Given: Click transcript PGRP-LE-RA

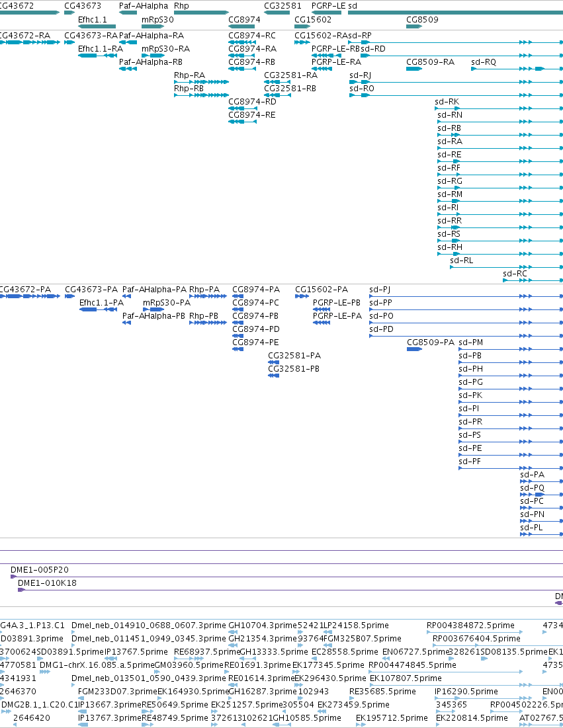Looking at the screenshot, I should tap(336, 61).
